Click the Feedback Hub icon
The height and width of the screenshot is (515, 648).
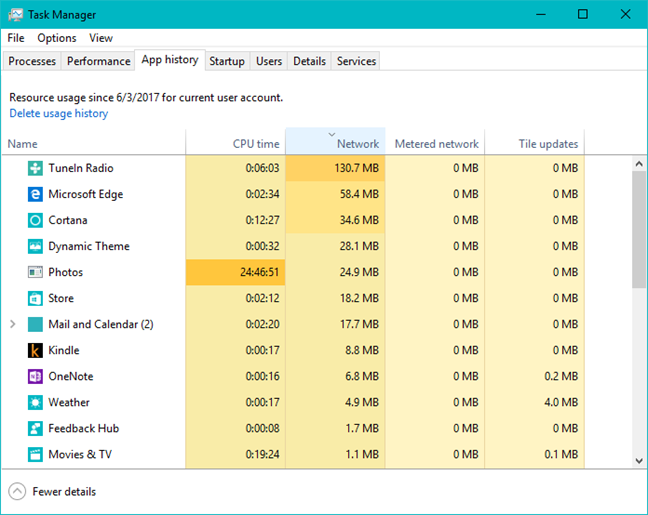(35, 429)
